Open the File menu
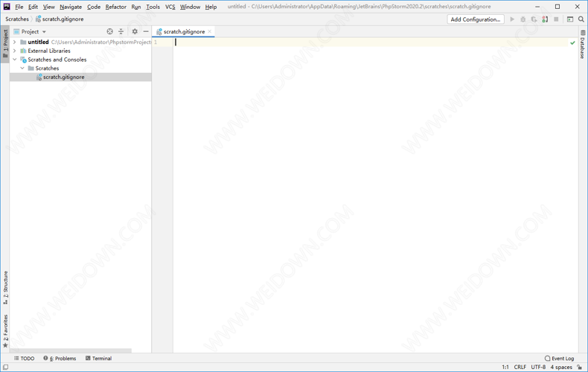 [x=19, y=7]
